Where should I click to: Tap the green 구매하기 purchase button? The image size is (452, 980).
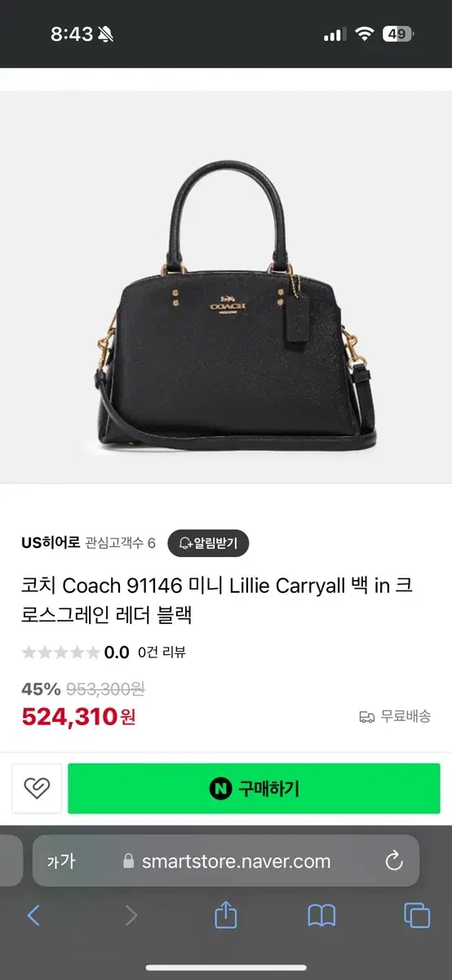coord(254,788)
